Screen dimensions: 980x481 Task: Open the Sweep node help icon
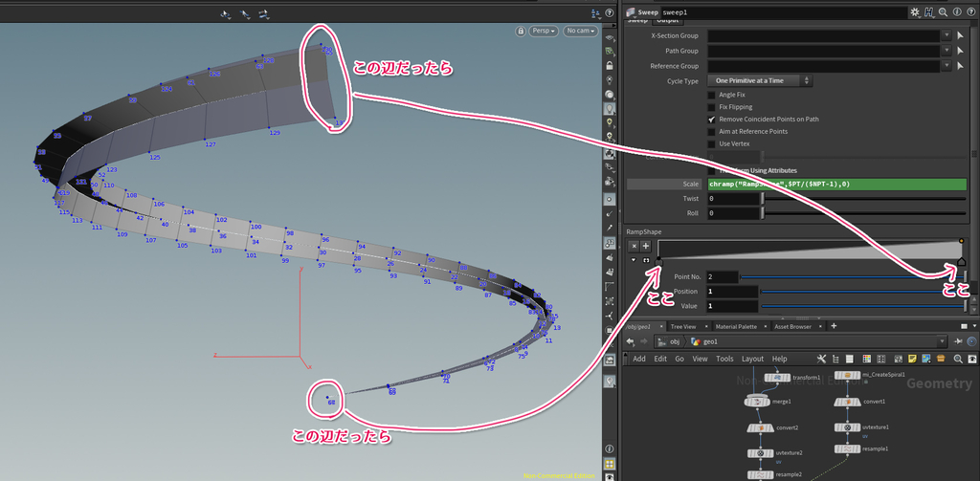[x=969, y=11]
